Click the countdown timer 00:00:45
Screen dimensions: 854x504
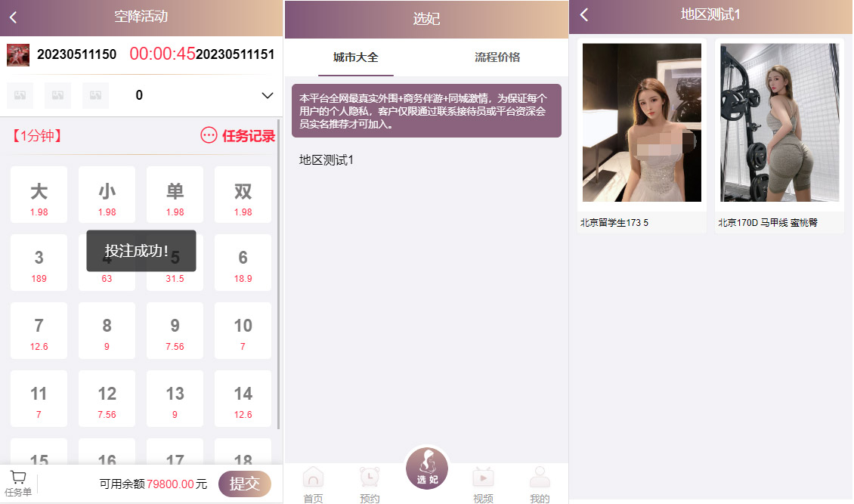click(162, 54)
